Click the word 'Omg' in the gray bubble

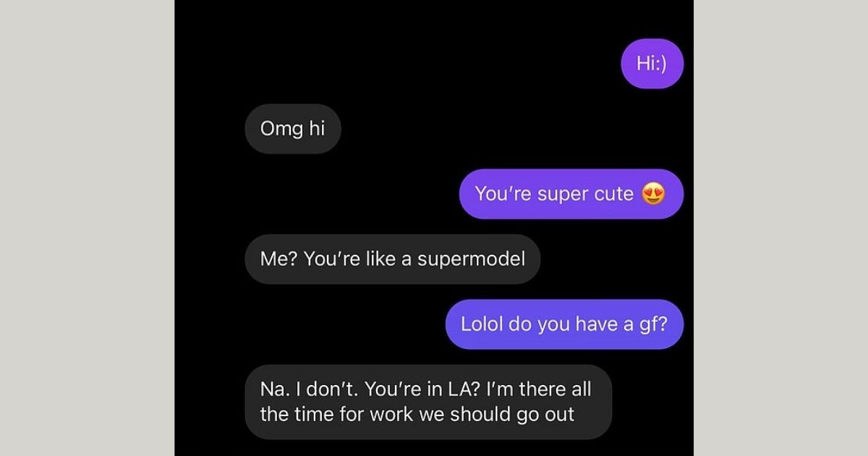276,130
